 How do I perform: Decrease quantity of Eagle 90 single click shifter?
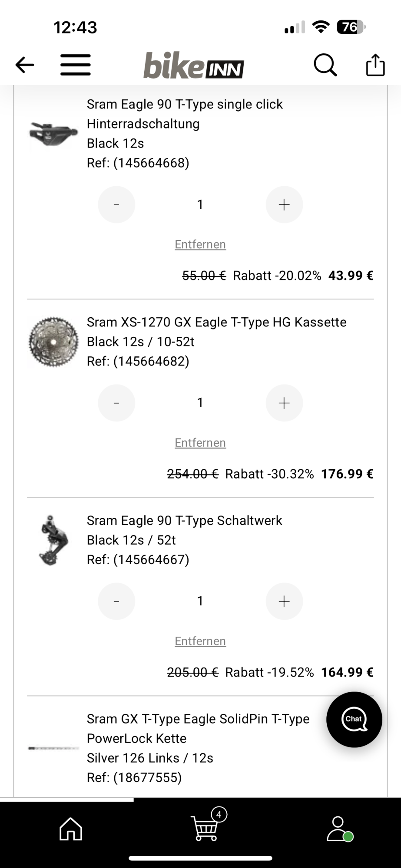pyautogui.click(x=116, y=204)
